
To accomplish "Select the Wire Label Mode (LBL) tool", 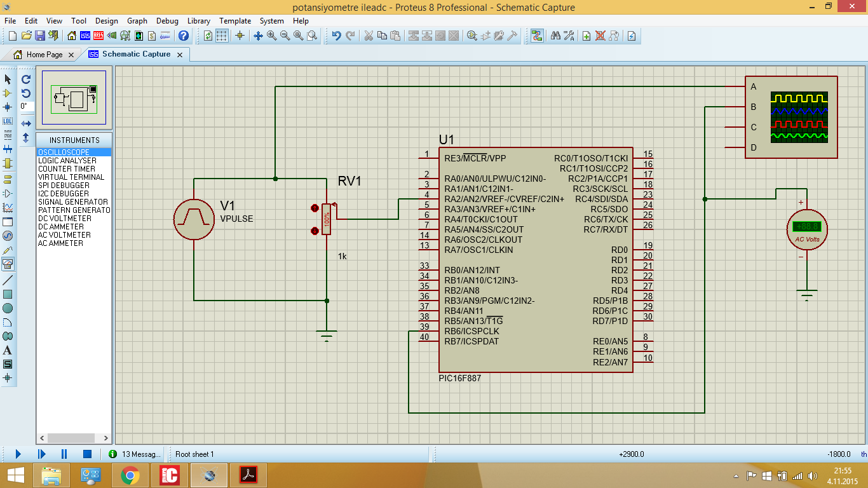I will 8,121.
